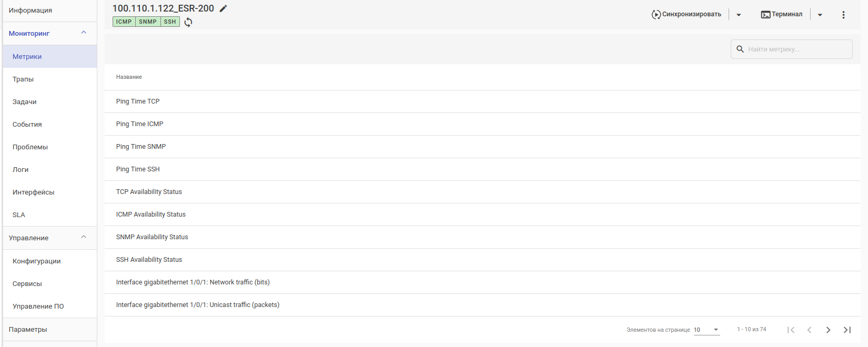Viewport: 868px width, 347px height.
Task: Click the refresh availability status icon
Action: (188, 22)
